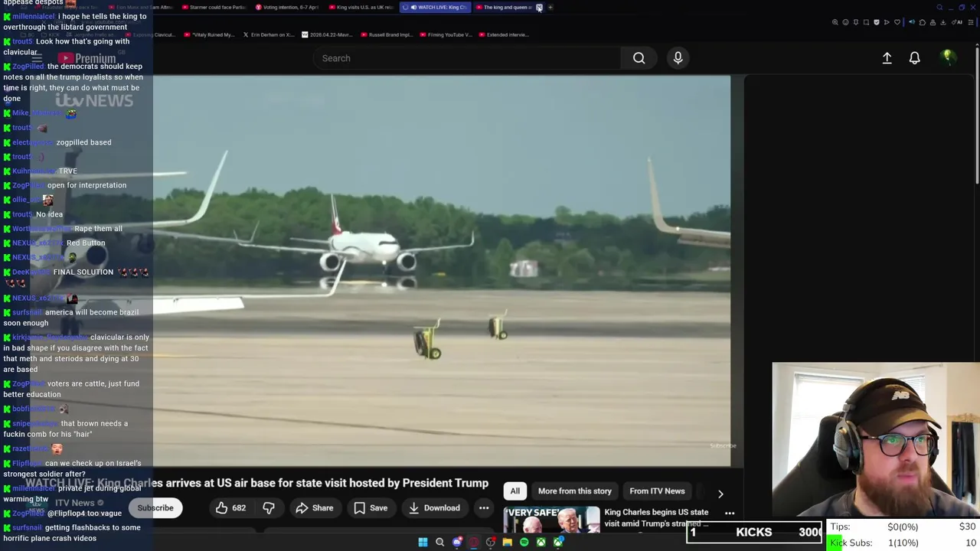Screen dimensions: 980x551
Task: Open the browser AI assistant icon
Action: (957, 22)
